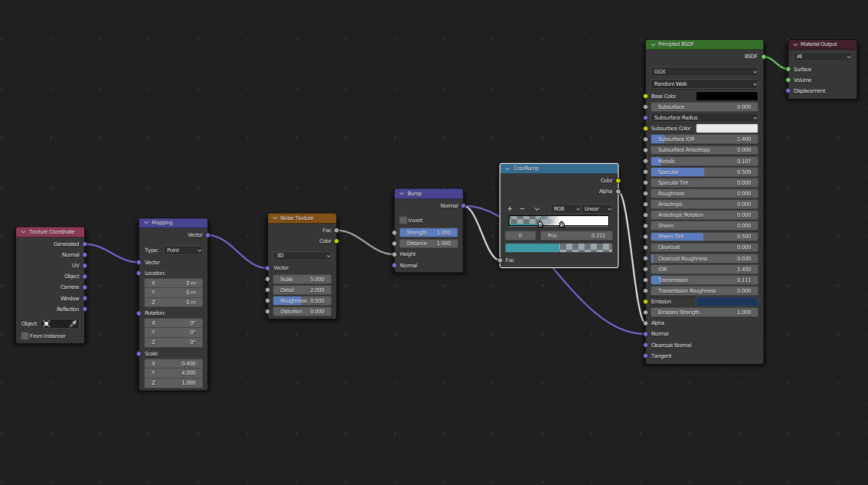Collapse the Mapping node
Screen dimensions: 868x485
(146, 222)
